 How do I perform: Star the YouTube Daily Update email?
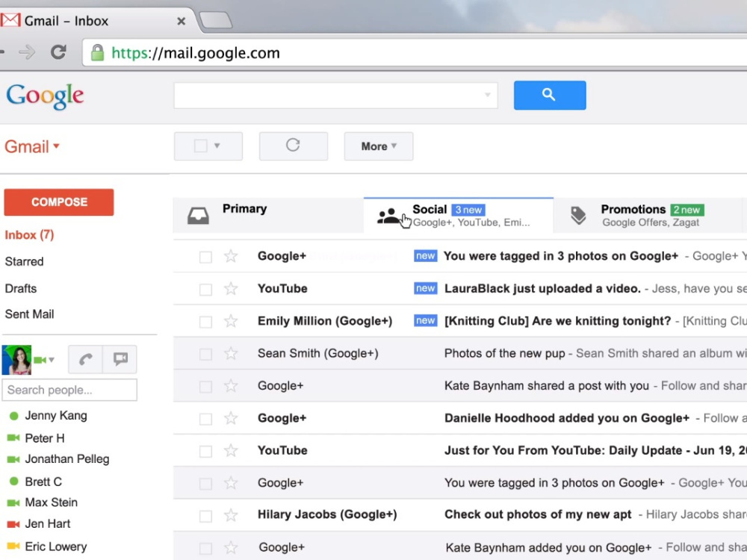tap(231, 450)
